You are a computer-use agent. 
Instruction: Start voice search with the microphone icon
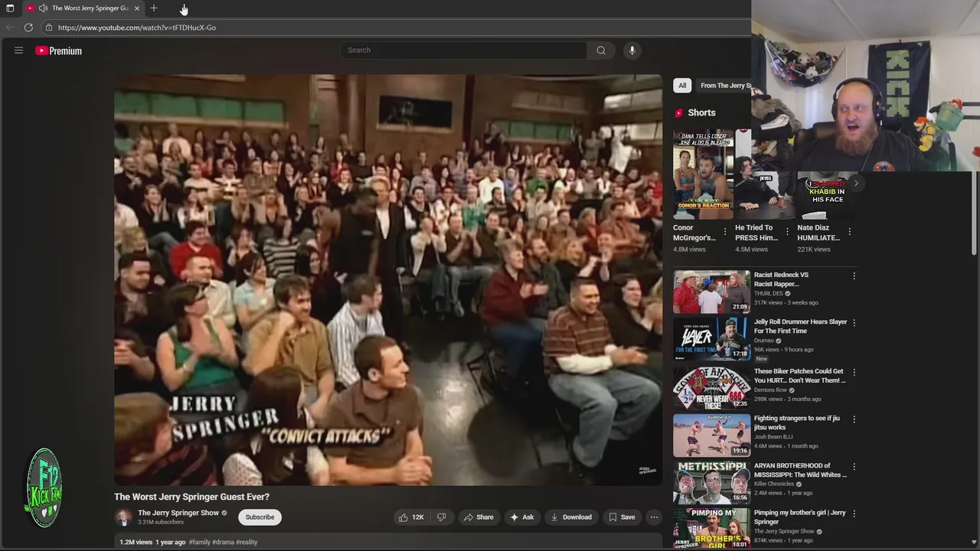(632, 51)
